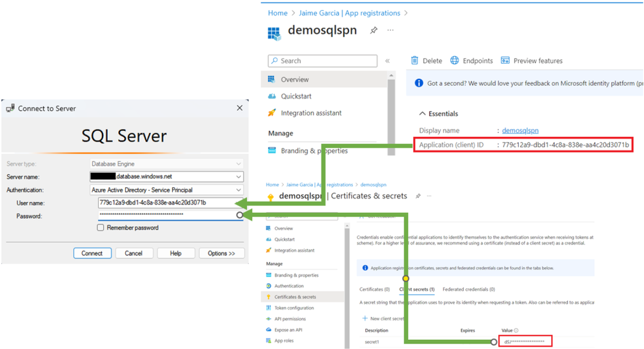Screen dimensions: 644x349
Task: Go to Home in the top breadcrumb
Action: click(277, 13)
